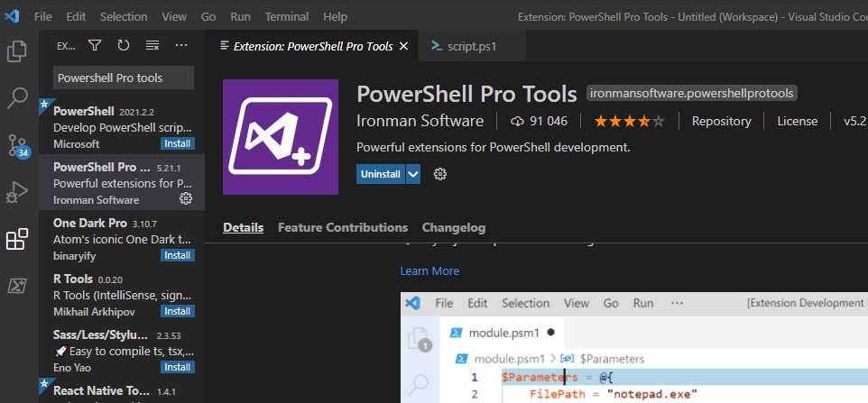Screen dimensions: 868x403
Task: Open extensions view more actions ellipsis
Action: point(181,46)
